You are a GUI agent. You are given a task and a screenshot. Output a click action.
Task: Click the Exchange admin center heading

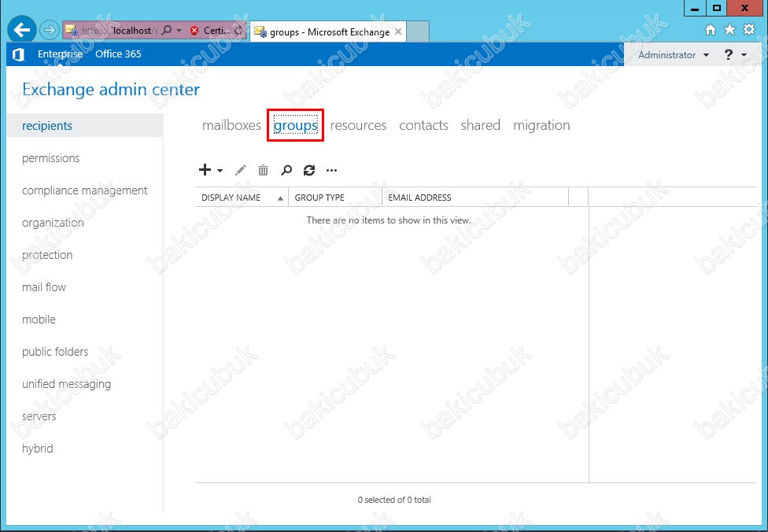111,90
